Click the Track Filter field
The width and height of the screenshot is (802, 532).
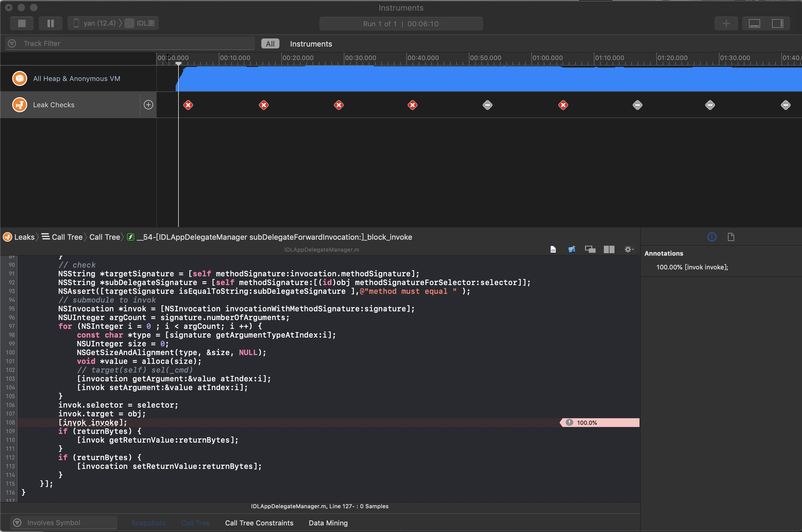pos(136,43)
